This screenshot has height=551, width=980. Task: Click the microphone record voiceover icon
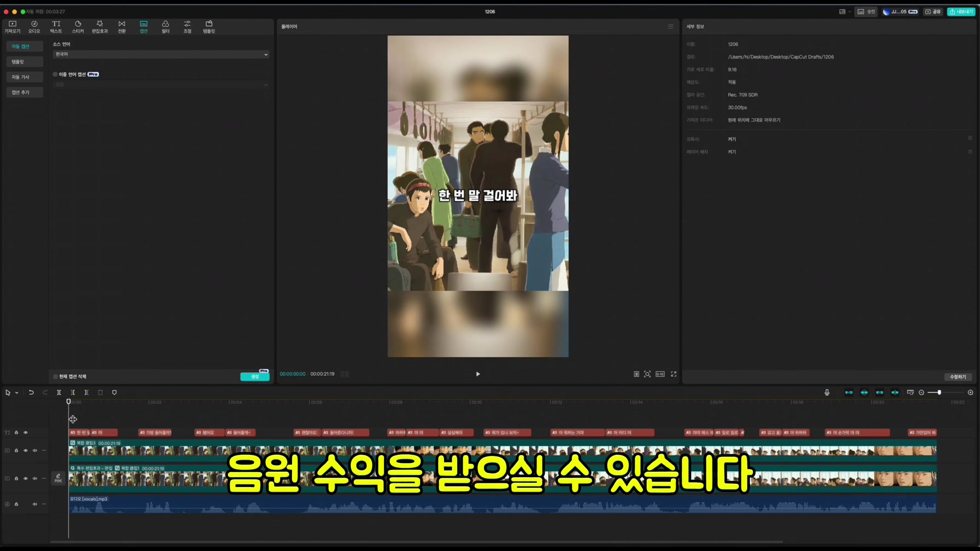[x=827, y=393]
